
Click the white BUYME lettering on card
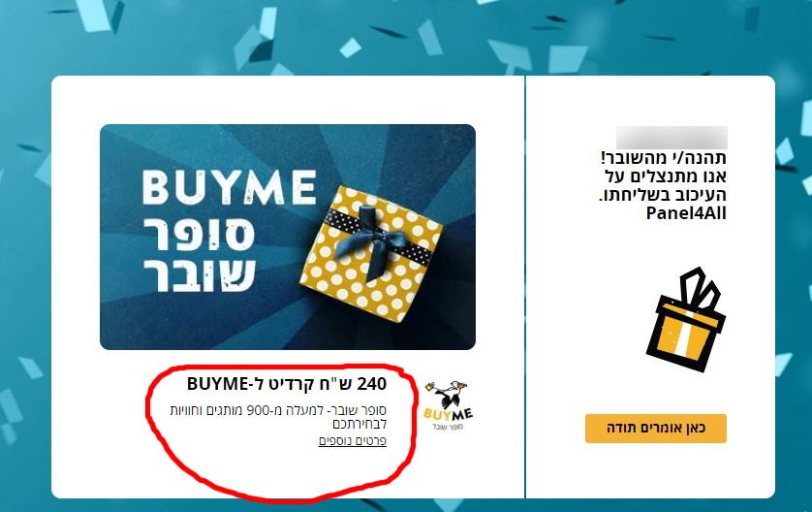[229, 187]
